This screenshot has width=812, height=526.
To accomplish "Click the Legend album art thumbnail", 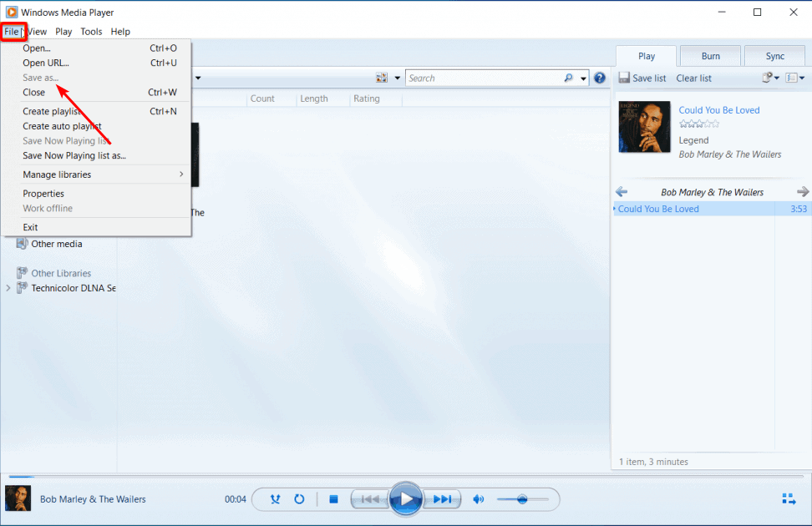I will point(644,127).
